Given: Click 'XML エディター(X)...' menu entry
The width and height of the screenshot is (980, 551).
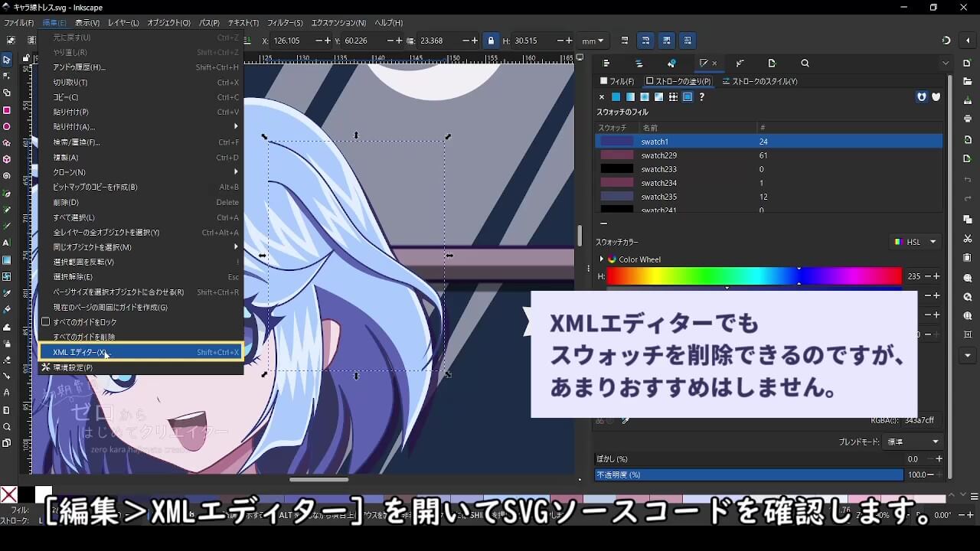Looking at the screenshot, I should [x=141, y=352].
